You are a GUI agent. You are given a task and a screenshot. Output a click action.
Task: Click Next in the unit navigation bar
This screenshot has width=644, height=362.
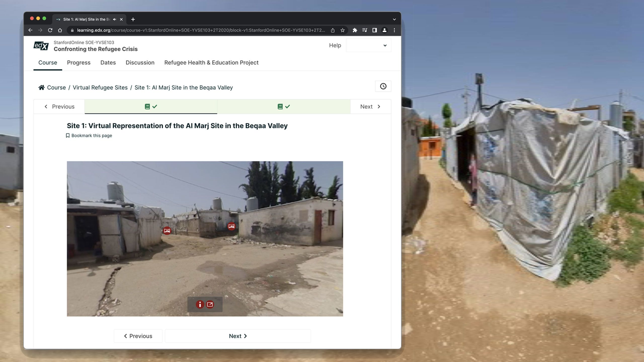click(x=371, y=107)
